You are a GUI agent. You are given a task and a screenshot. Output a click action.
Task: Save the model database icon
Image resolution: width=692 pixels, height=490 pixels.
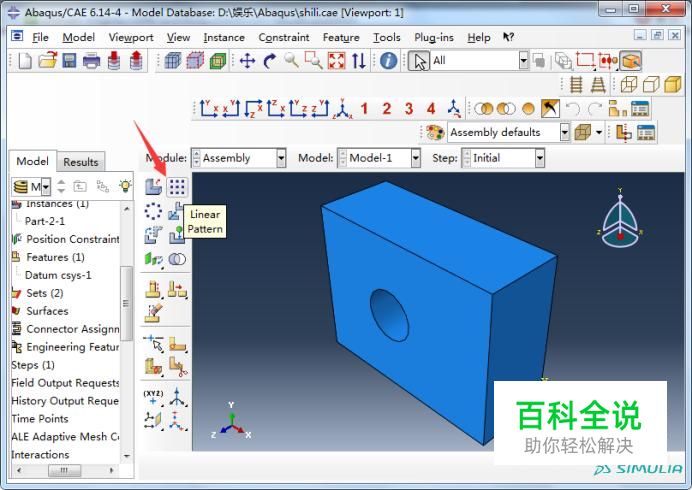tap(69, 61)
